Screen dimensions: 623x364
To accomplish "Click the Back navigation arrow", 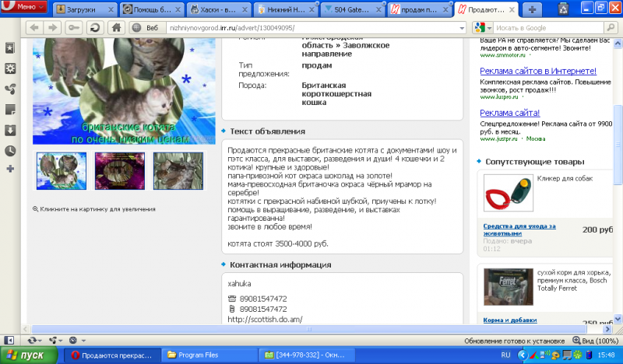I will [x=35, y=27].
